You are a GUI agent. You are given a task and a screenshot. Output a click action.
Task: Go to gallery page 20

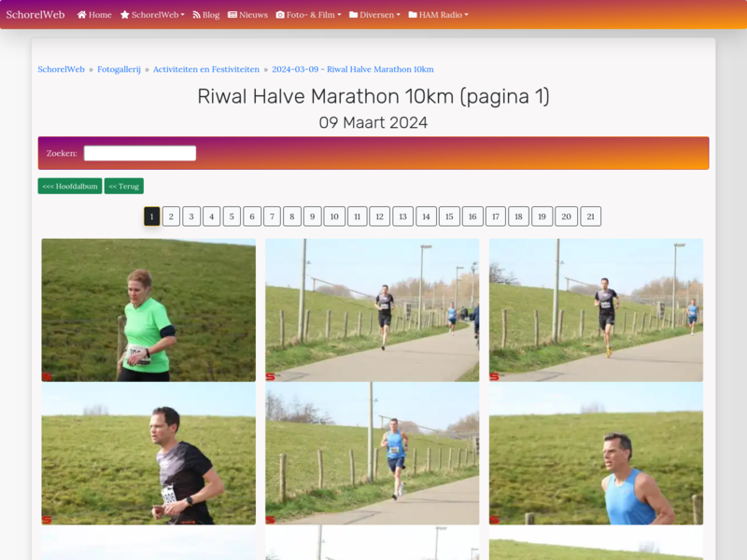click(x=566, y=217)
